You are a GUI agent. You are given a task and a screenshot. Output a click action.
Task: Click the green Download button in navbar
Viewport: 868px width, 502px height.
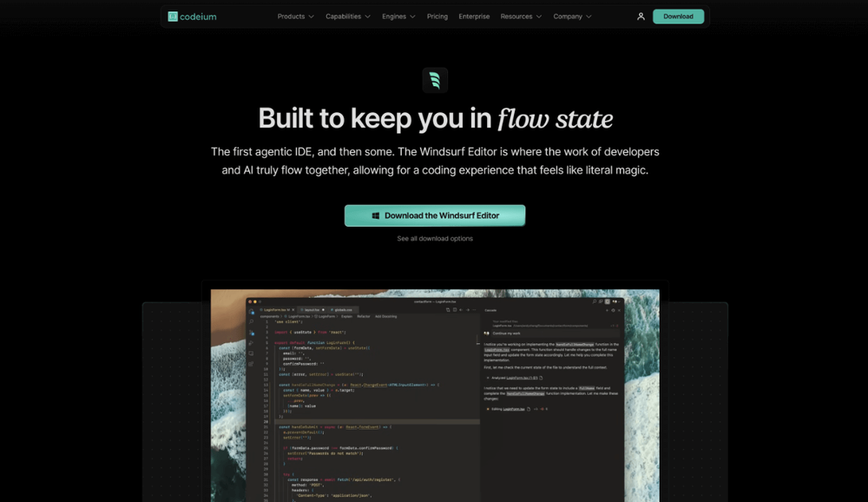pyautogui.click(x=678, y=17)
